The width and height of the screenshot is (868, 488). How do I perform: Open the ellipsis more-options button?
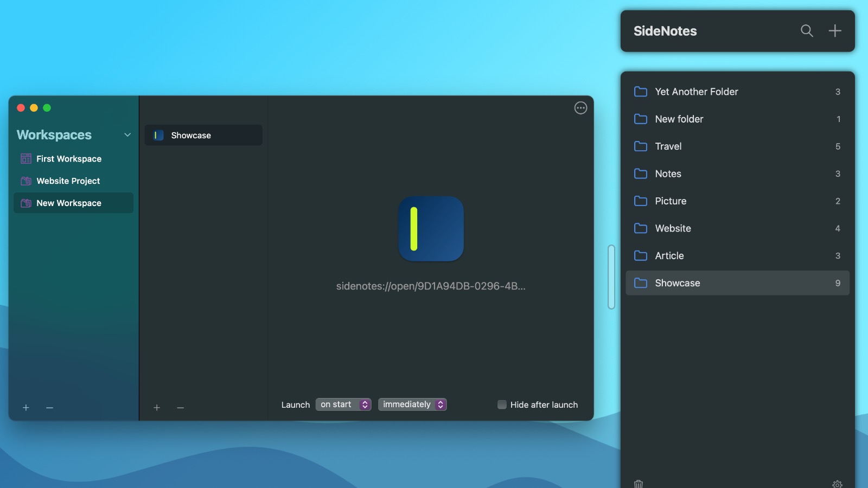pyautogui.click(x=580, y=108)
